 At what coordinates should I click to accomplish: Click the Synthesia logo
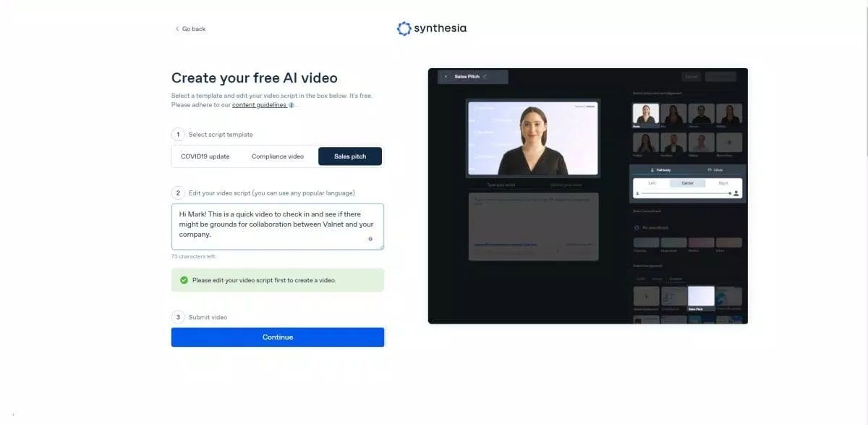click(432, 28)
